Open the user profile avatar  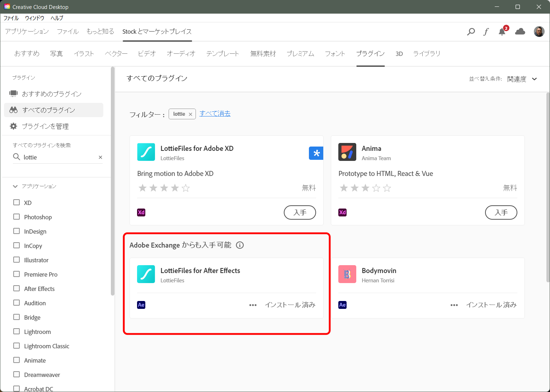(x=539, y=32)
